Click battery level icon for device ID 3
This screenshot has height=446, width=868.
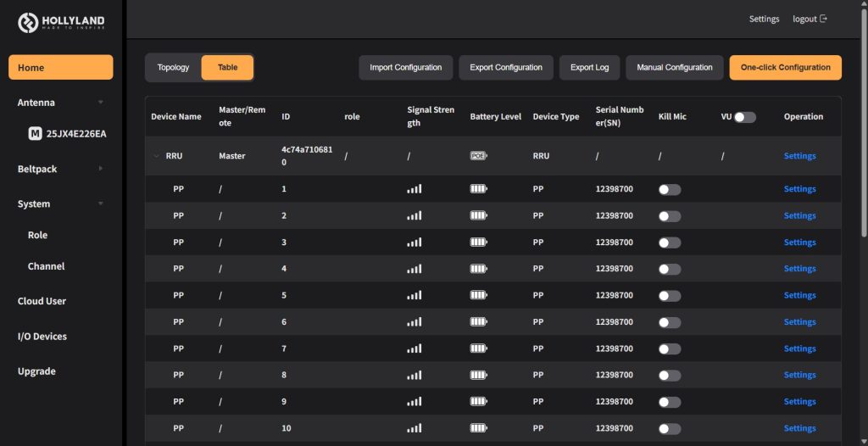(x=479, y=243)
